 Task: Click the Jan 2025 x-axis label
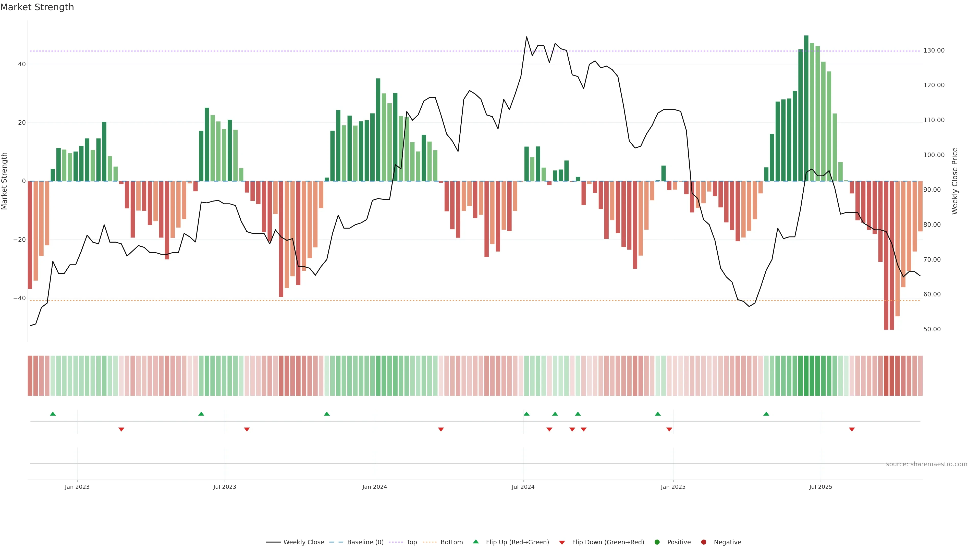click(x=673, y=487)
